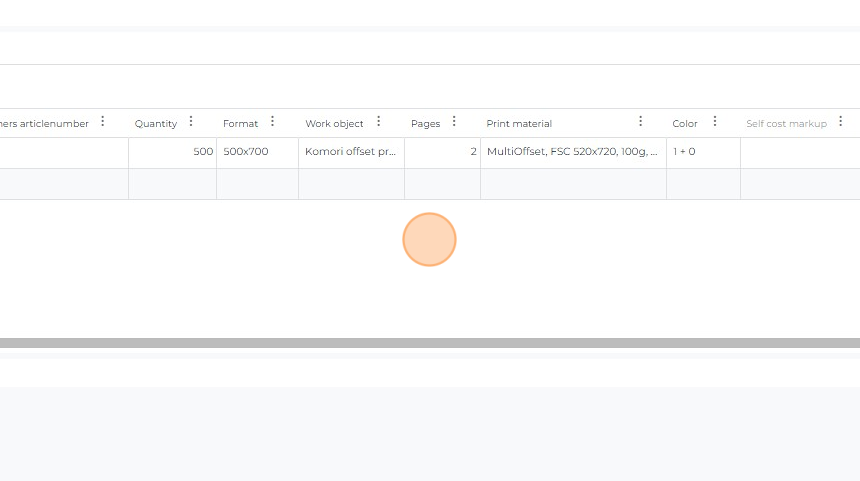The width and height of the screenshot is (860, 481).
Task: Select the MultiOffset FSC print material cell
Action: click(x=573, y=152)
